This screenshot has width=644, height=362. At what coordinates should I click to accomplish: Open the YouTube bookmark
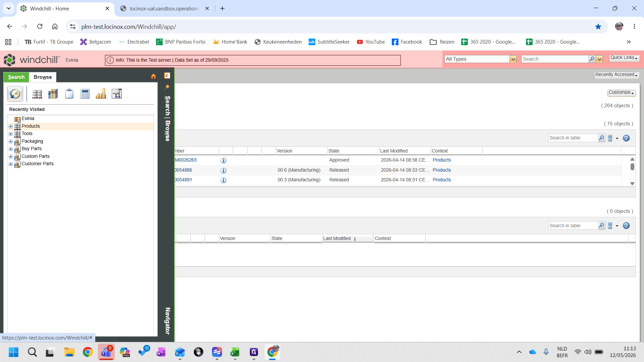[x=371, y=42]
